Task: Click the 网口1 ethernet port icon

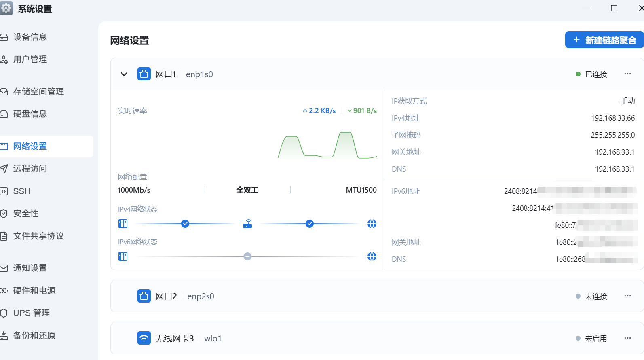Action: (144, 74)
